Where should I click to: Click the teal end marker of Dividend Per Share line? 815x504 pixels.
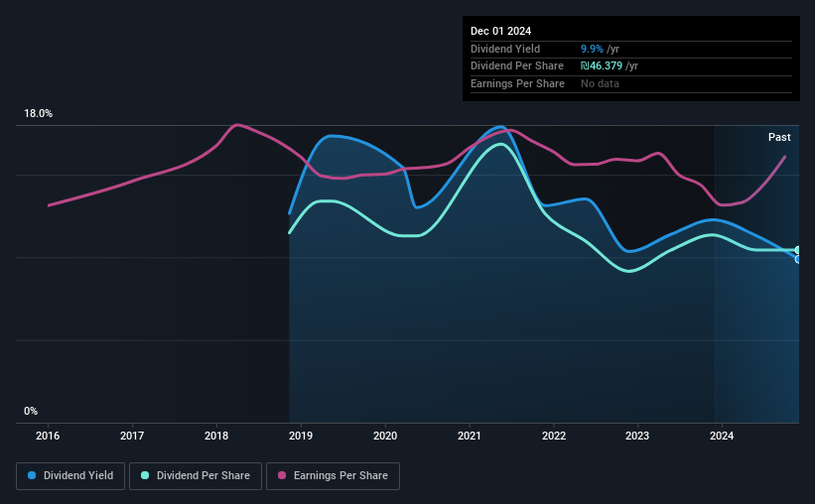[798, 250]
